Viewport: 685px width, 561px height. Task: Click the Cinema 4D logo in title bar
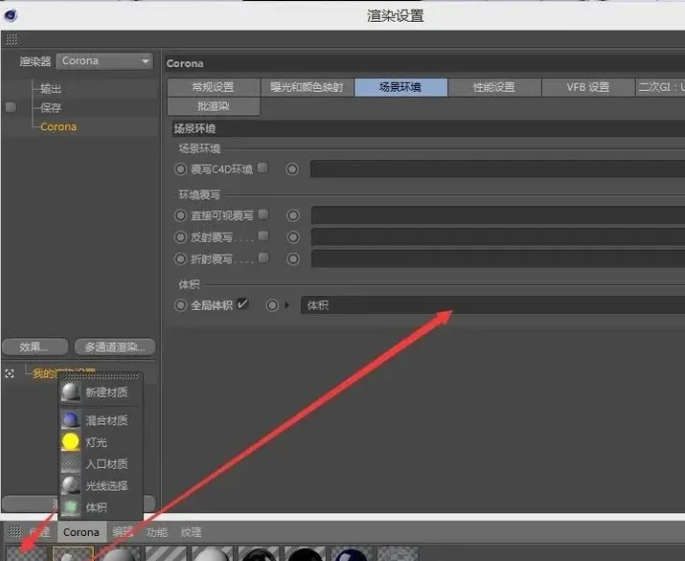click(11, 15)
